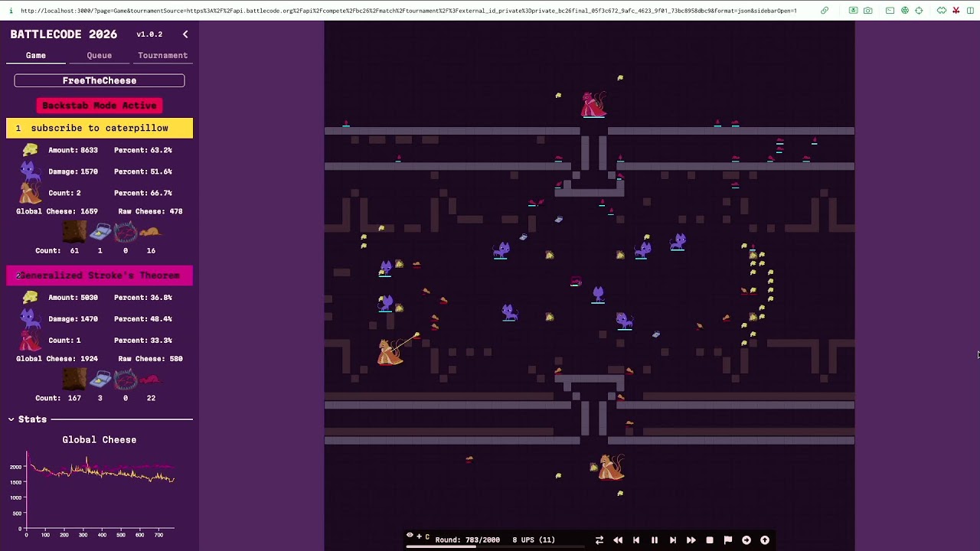
Task: Click second team's cat trap icon
Action: click(x=126, y=380)
